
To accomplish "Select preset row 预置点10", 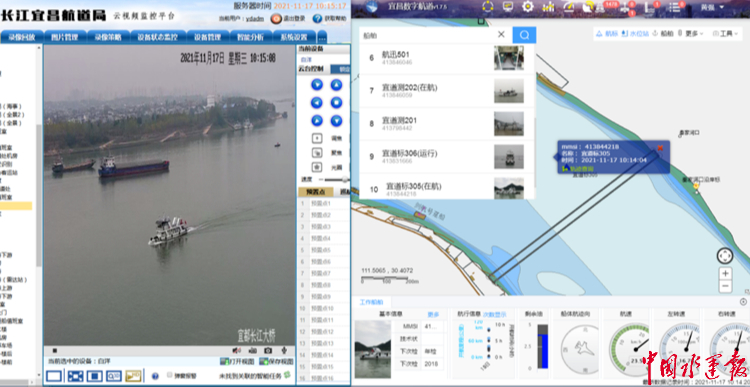I will click(324, 309).
